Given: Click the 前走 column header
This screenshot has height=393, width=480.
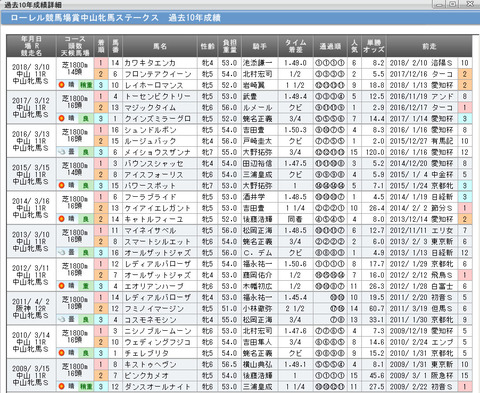Looking at the screenshot, I should point(429,46).
